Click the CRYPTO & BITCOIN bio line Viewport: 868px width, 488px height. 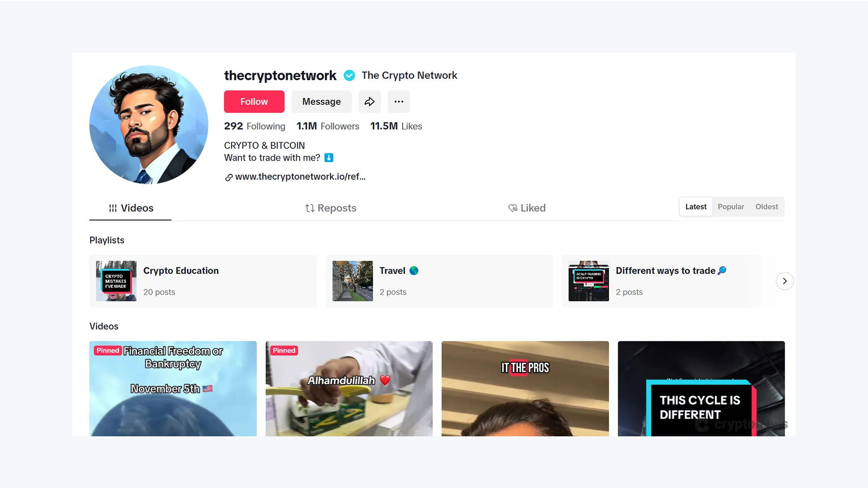click(x=264, y=145)
